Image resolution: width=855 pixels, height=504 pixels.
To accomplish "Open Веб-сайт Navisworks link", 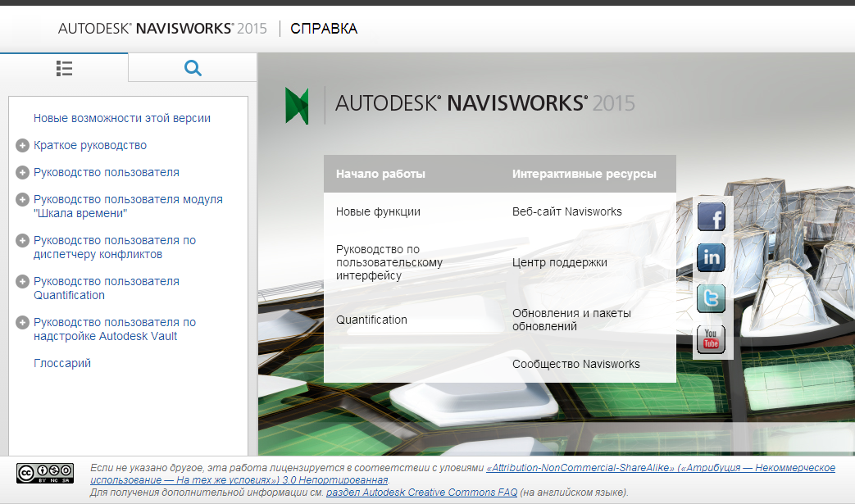I will coord(567,211).
